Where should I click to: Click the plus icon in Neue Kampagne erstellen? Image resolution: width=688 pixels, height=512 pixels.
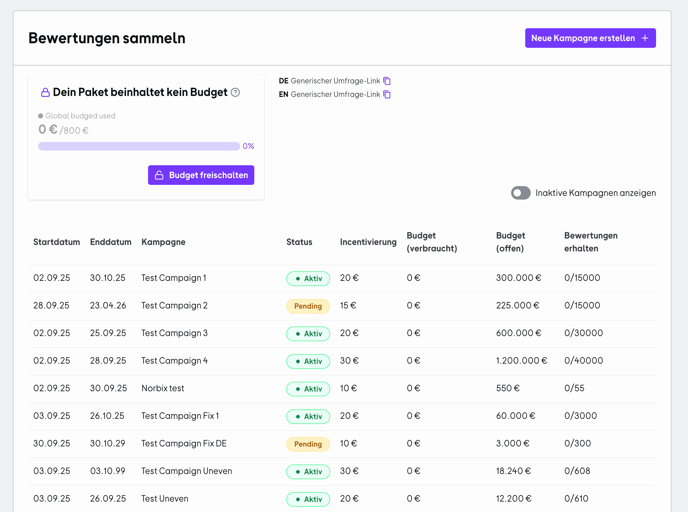point(645,38)
